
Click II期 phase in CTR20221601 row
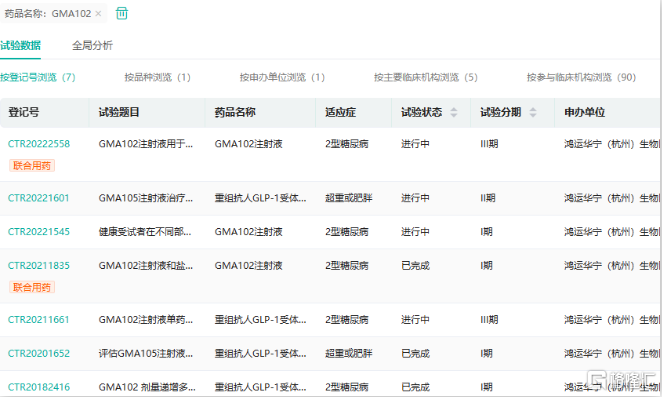pos(488,198)
